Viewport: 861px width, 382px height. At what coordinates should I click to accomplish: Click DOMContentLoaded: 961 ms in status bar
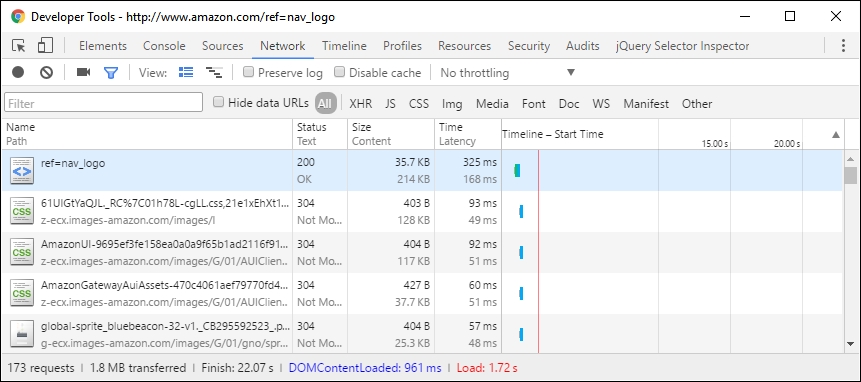click(365, 368)
